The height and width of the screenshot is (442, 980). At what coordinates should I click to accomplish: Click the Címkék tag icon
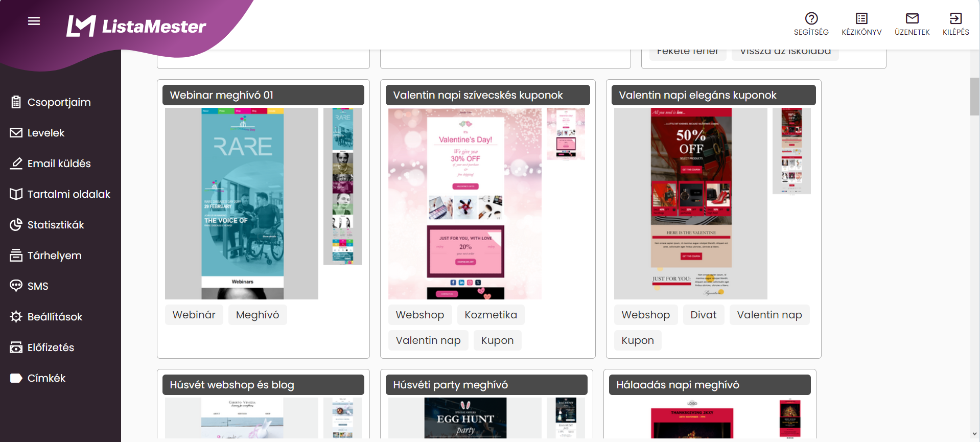[x=16, y=378]
